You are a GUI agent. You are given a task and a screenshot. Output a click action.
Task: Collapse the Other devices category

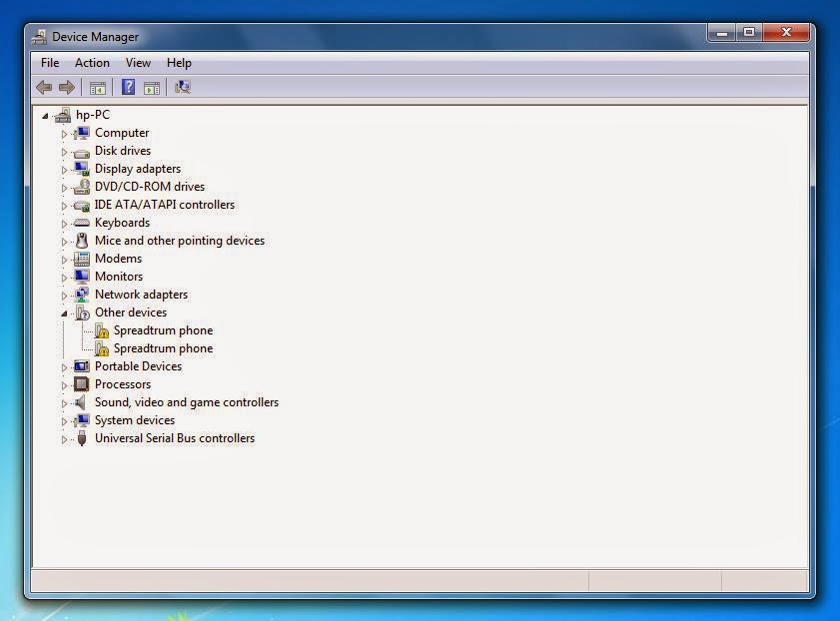pos(63,311)
